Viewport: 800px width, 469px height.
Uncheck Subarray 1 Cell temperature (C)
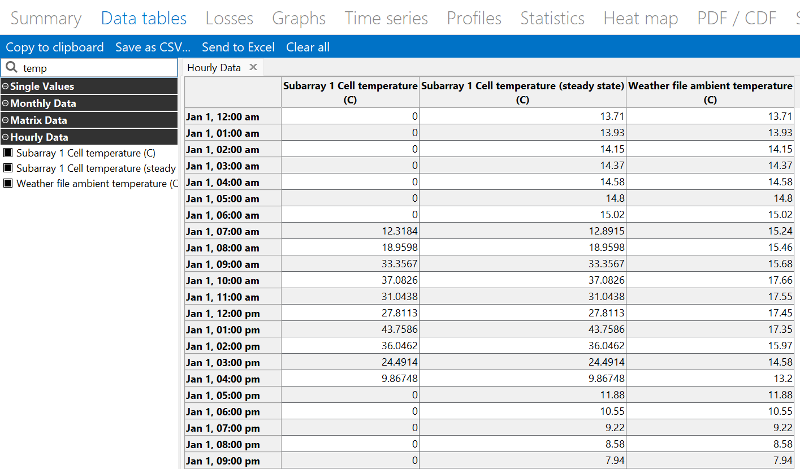pos(7,153)
